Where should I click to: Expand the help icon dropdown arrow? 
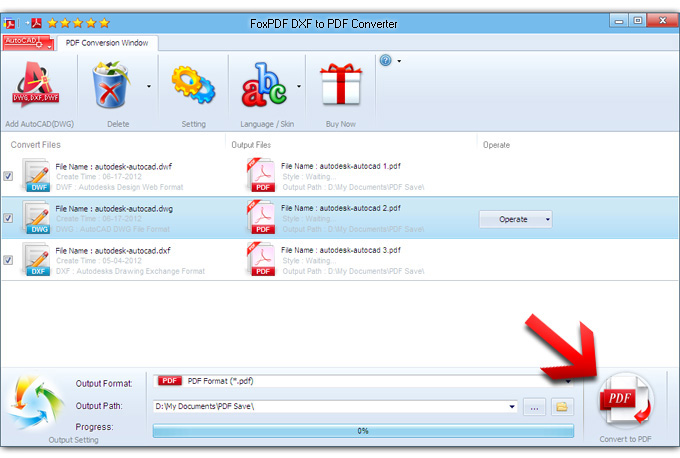pyautogui.click(x=399, y=61)
